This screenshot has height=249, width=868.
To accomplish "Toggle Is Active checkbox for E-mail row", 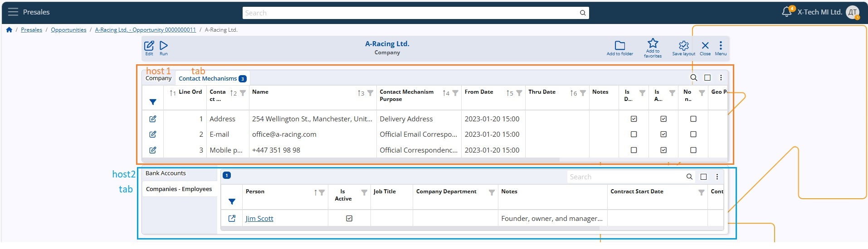I will click(x=663, y=134).
